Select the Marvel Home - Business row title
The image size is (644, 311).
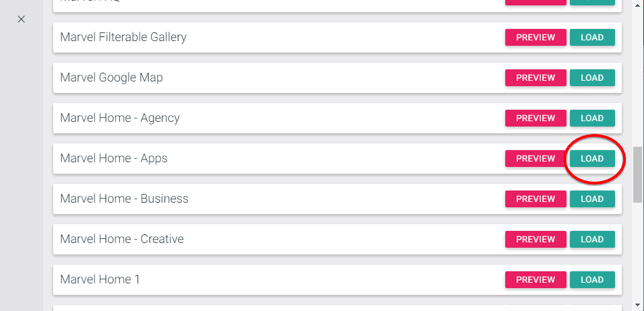124,199
